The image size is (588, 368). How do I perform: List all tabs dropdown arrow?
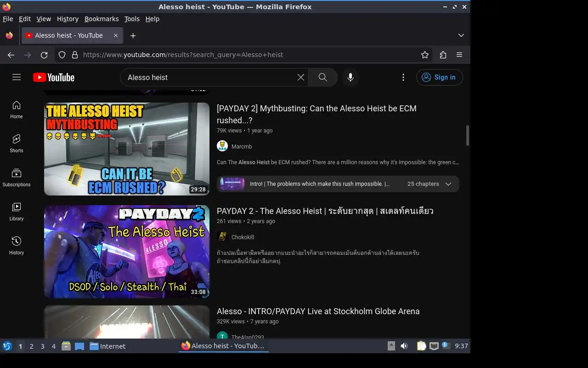tap(461, 35)
